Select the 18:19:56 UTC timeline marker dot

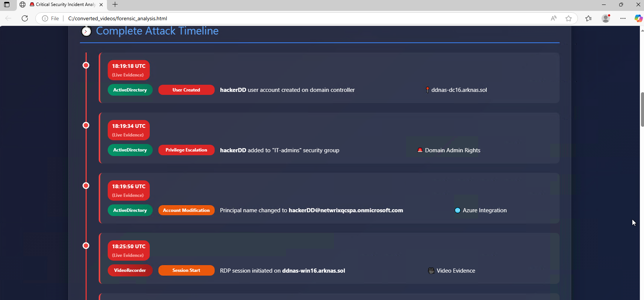(x=86, y=186)
